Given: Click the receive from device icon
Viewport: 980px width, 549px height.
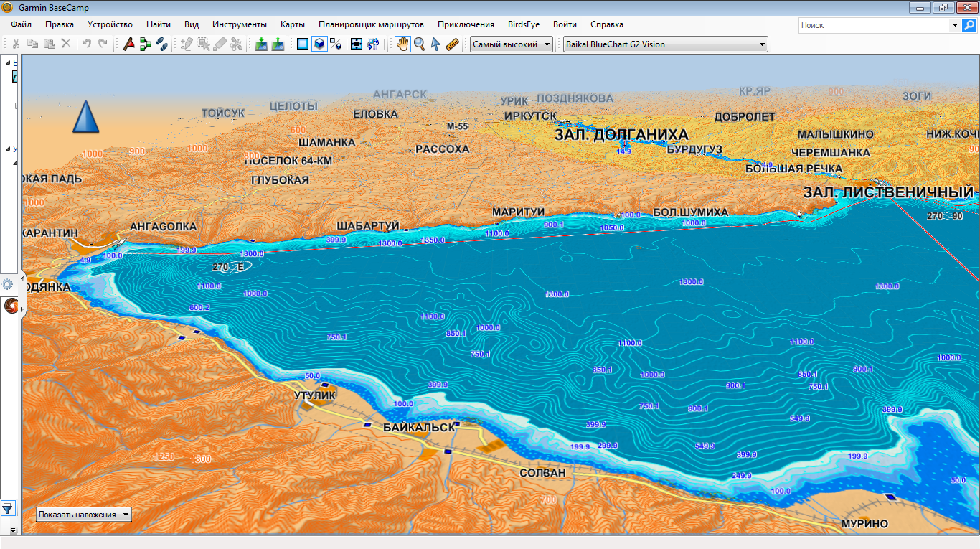Looking at the screenshot, I should tap(278, 44).
